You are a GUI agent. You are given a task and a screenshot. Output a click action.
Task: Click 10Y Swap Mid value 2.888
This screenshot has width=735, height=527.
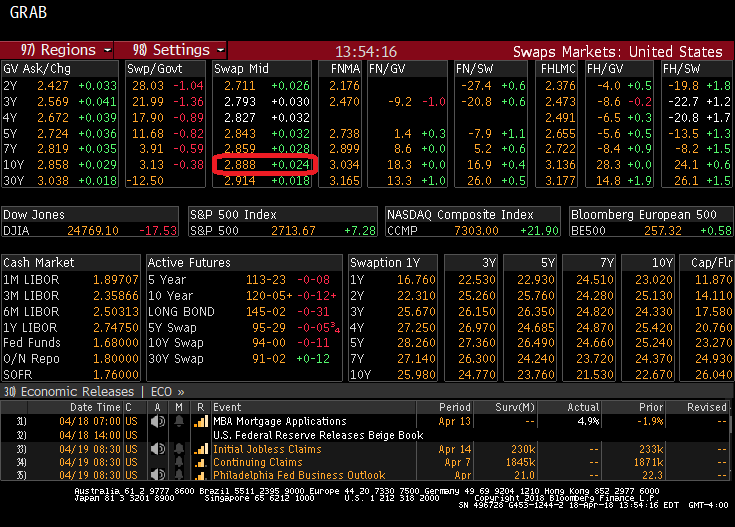[x=240, y=165]
